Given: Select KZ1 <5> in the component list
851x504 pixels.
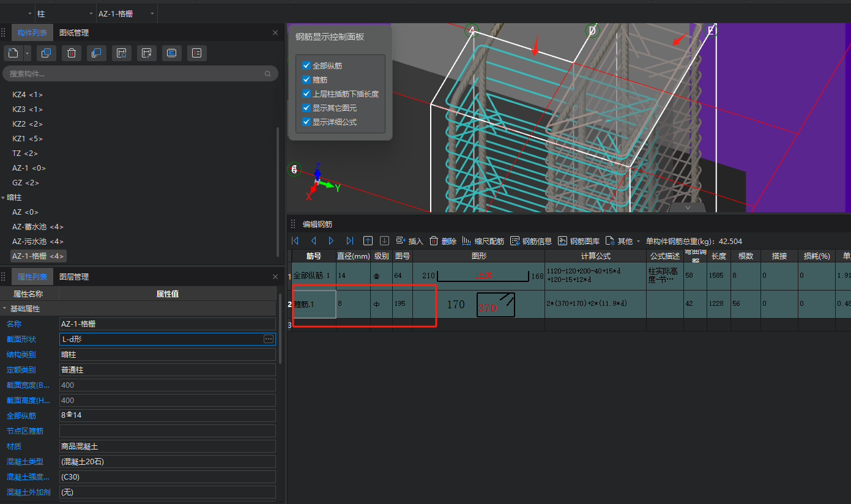Looking at the screenshot, I should 28,139.
